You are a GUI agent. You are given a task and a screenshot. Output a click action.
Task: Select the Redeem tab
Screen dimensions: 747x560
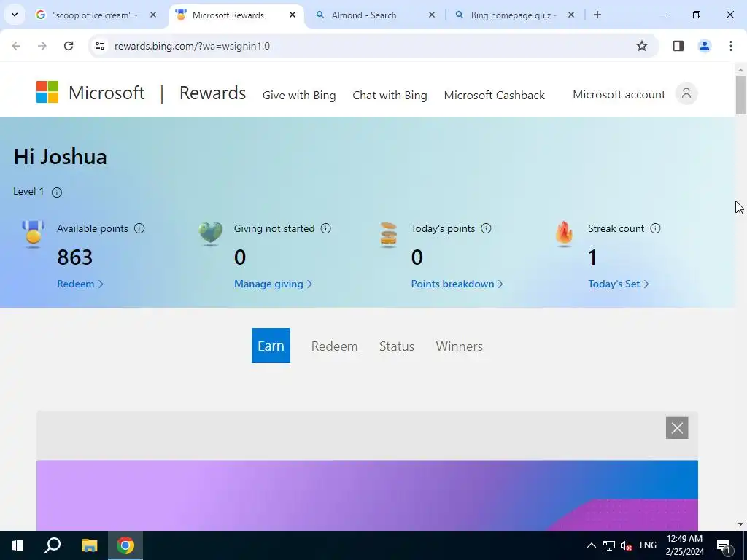334,346
